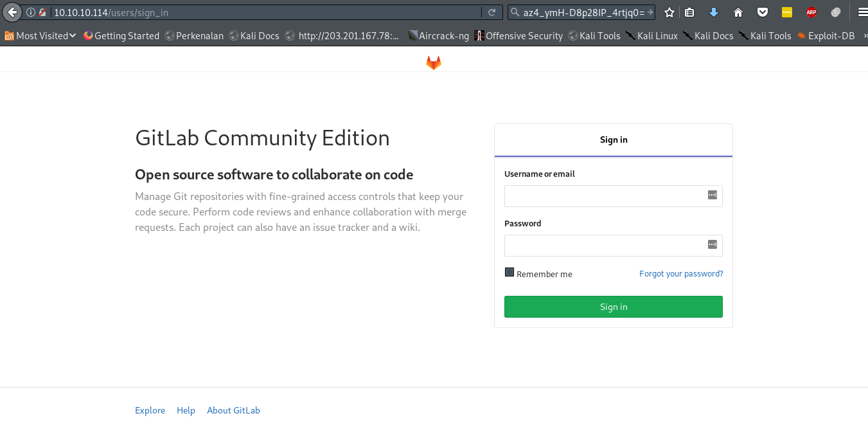Open Adblock Plus extension icon
Screen dimensions: 868x436
(811, 12)
